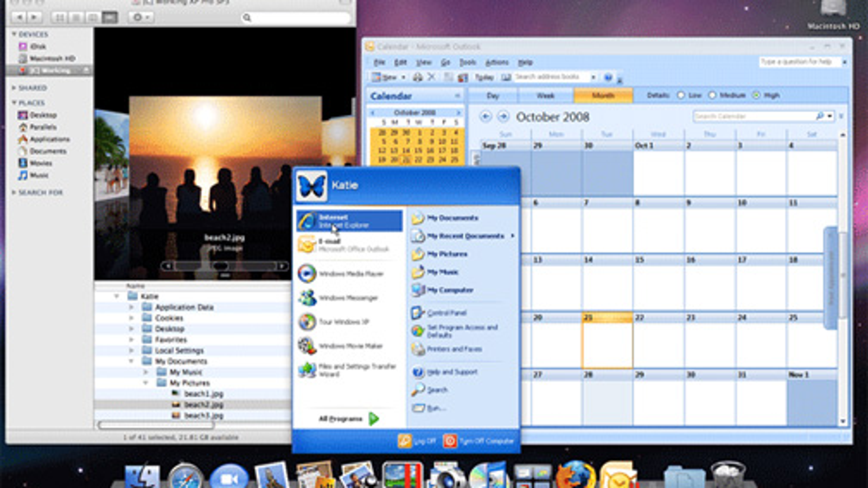This screenshot has width=868, height=488.
Task: Open My Computer in the Start menu
Action: point(442,290)
